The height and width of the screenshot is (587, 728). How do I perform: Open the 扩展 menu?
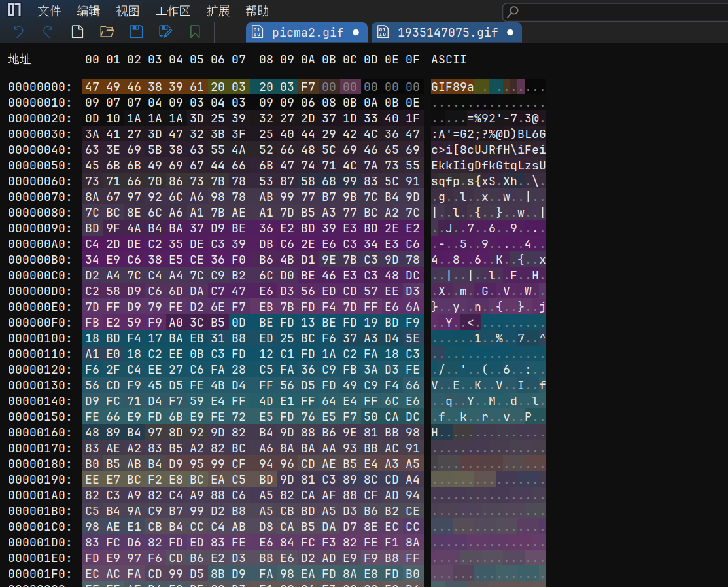click(218, 11)
